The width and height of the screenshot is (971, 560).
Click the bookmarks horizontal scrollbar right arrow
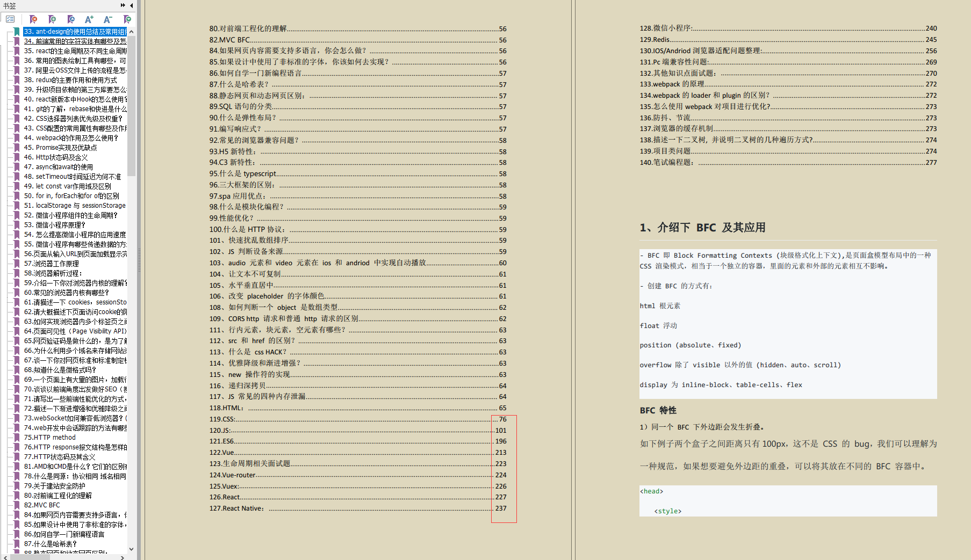pos(123,557)
